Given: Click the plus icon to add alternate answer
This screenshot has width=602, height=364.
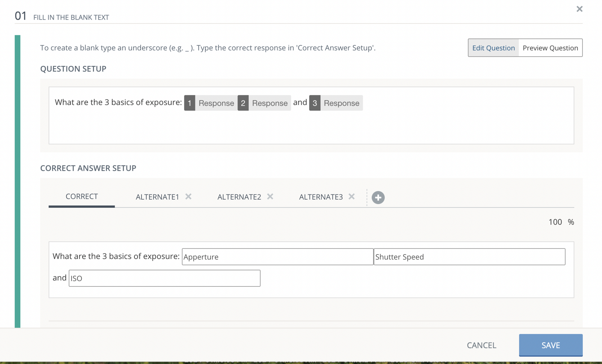Looking at the screenshot, I should 378,197.
